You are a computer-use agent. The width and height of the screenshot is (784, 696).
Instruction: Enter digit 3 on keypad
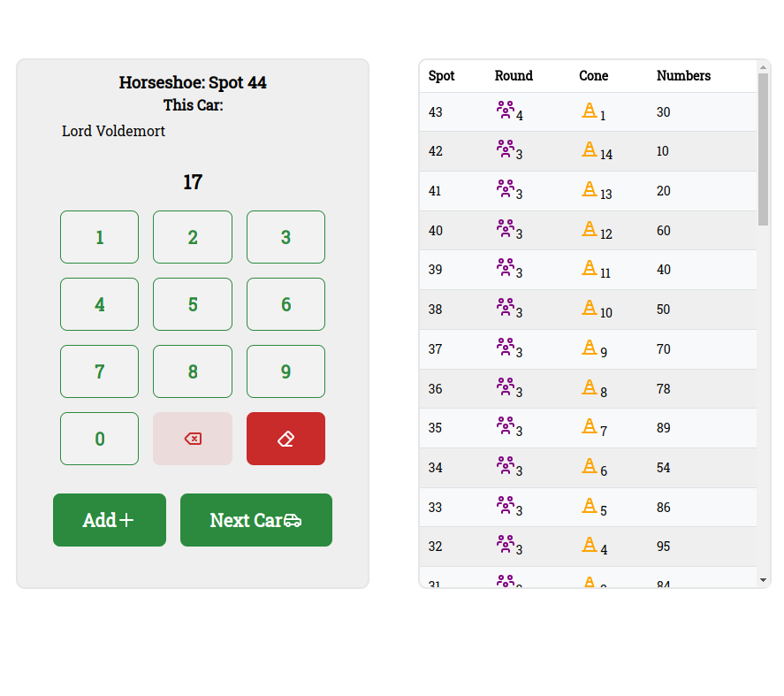click(x=285, y=237)
